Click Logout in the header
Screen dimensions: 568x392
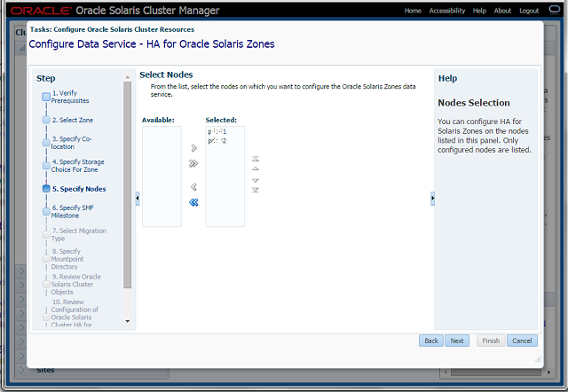529,11
